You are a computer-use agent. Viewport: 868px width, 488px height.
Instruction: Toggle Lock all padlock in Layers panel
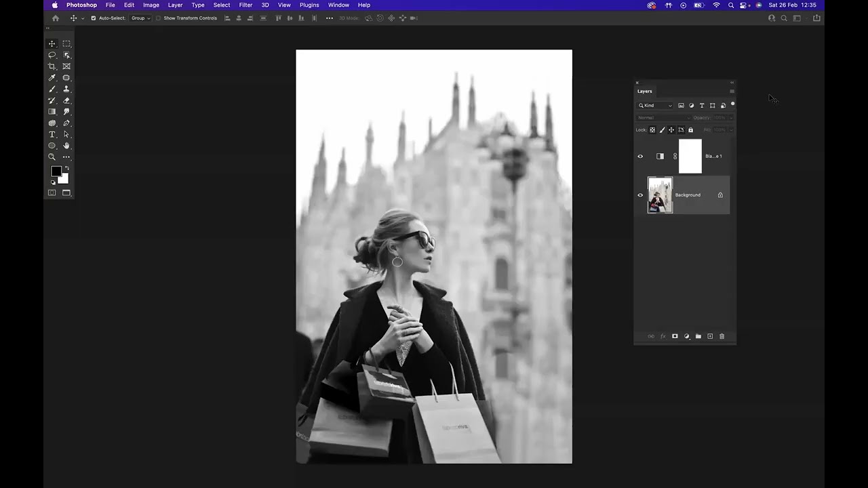pyautogui.click(x=690, y=130)
